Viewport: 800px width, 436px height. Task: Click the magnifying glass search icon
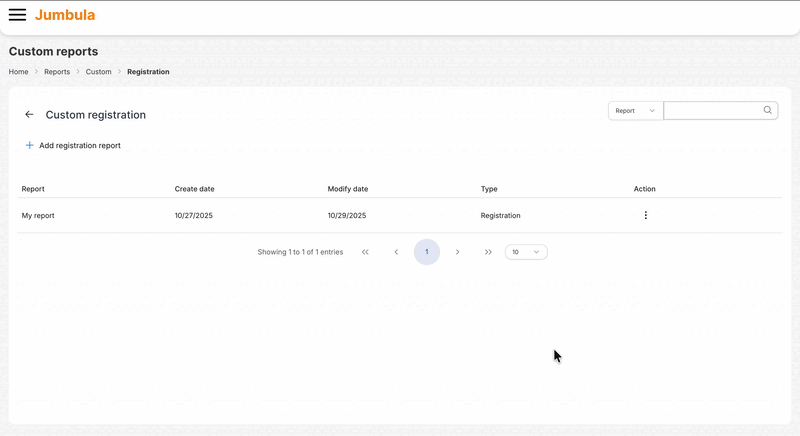(768, 111)
